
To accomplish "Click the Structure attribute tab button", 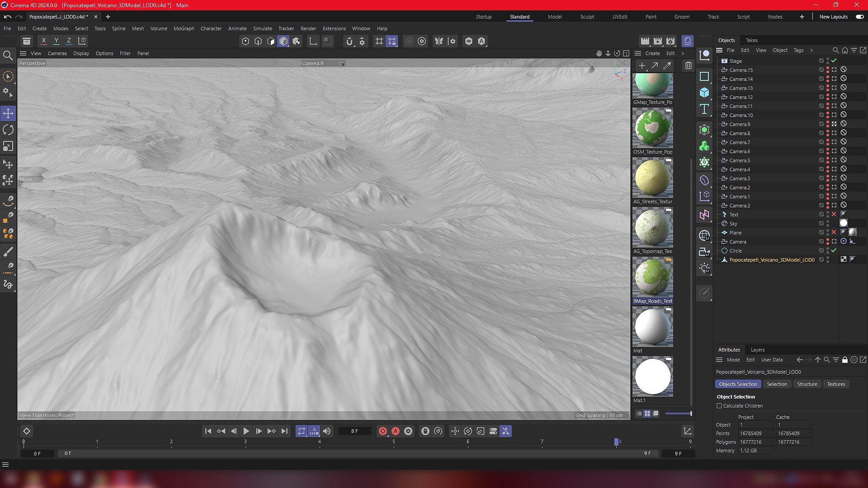I will point(807,384).
